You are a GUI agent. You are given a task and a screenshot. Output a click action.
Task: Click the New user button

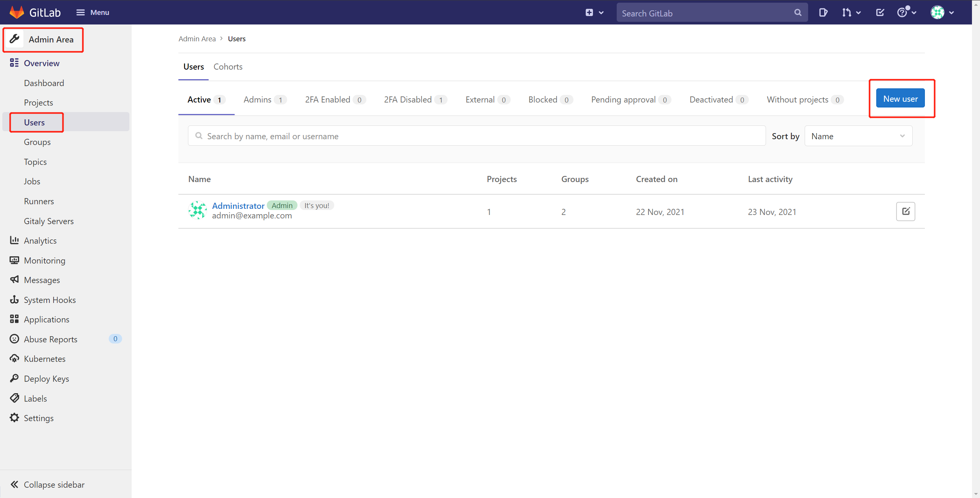[900, 99]
